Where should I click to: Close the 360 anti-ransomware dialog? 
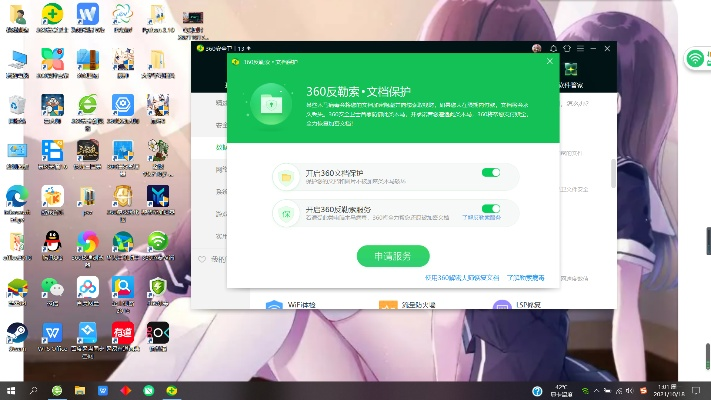point(549,61)
